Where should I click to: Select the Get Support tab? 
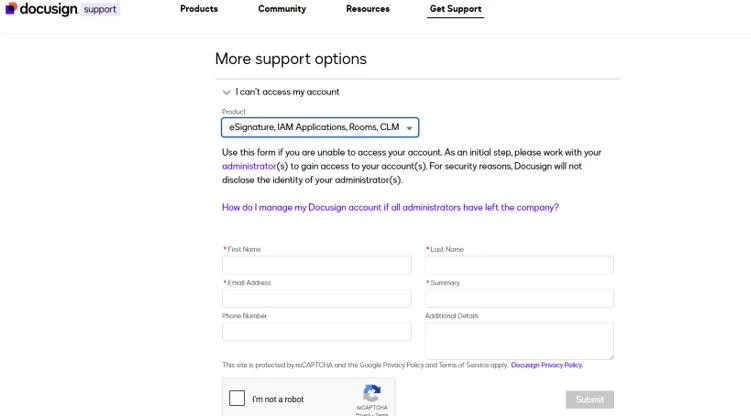coord(455,9)
